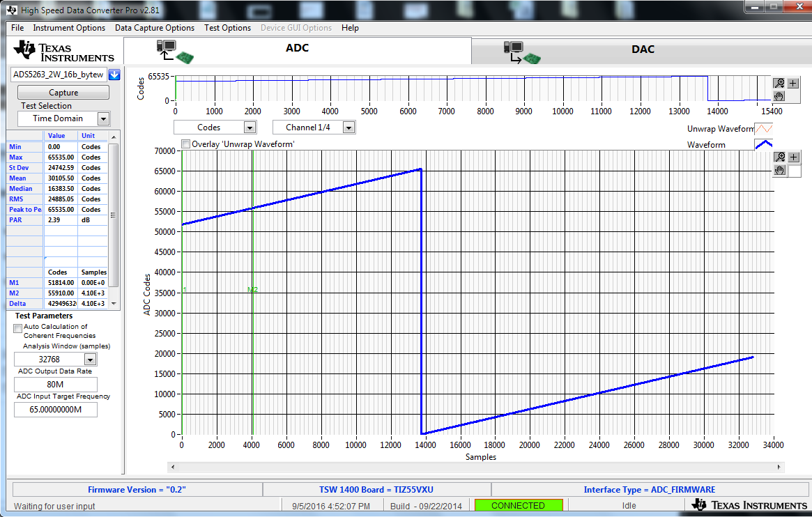812x517 pixels.
Task: Click the zoom tool in the main ADC graph palette
Action: point(779,157)
